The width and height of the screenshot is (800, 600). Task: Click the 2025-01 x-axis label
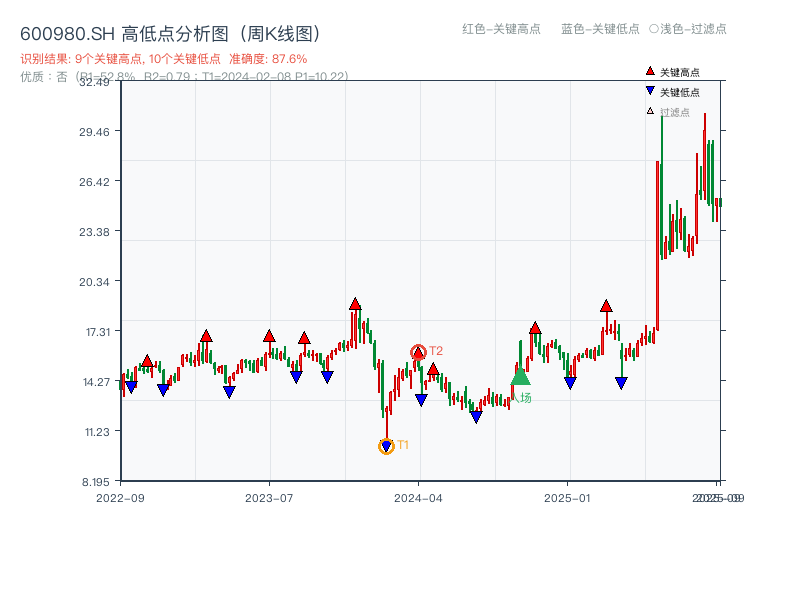[567, 498]
